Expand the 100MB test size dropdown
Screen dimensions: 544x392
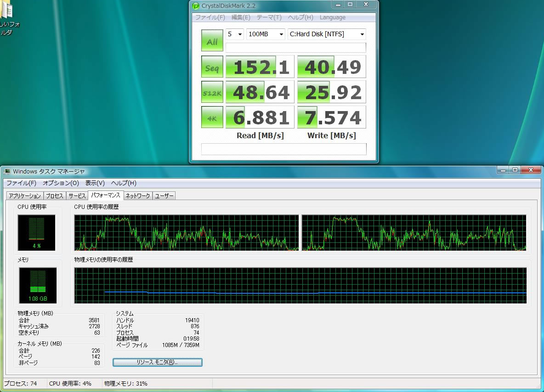click(x=266, y=34)
